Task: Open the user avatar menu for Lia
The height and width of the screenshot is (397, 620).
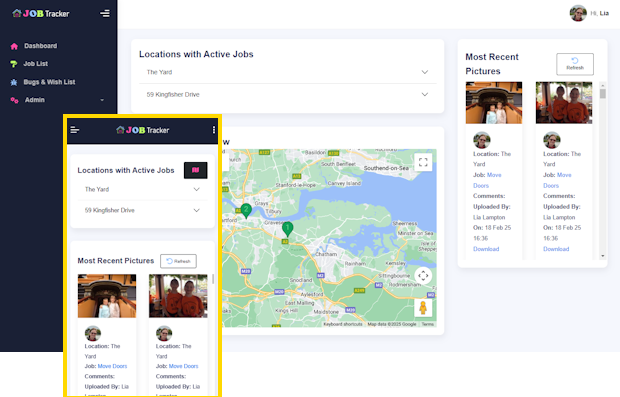Action: point(578,13)
